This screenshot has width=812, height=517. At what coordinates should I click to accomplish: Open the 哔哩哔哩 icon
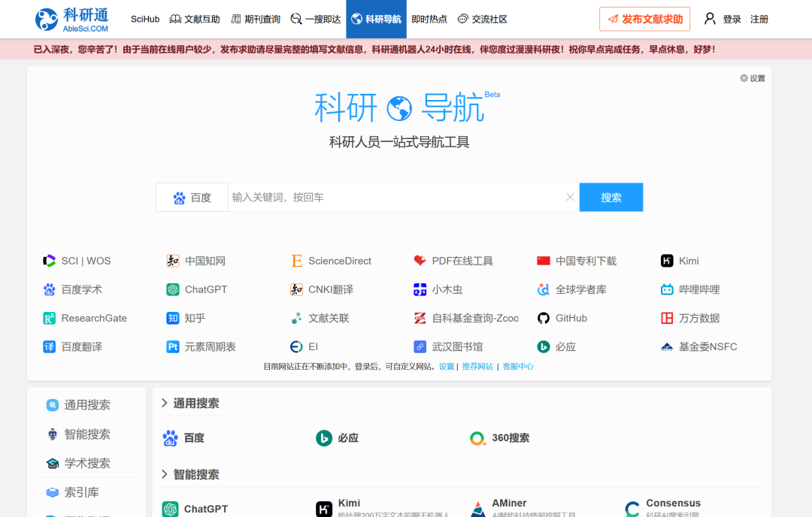tap(667, 289)
